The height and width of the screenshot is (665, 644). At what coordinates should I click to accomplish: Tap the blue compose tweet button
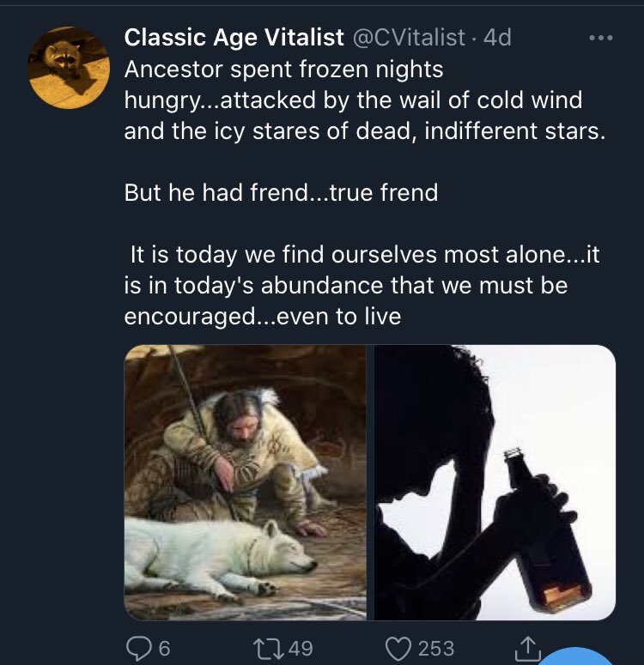(x=574, y=656)
